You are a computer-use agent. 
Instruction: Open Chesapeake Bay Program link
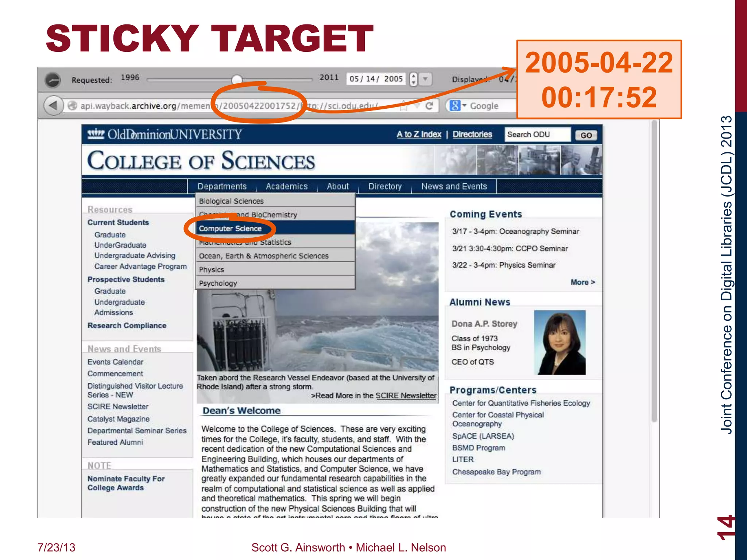pyautogui.click(x=496, y=472)
